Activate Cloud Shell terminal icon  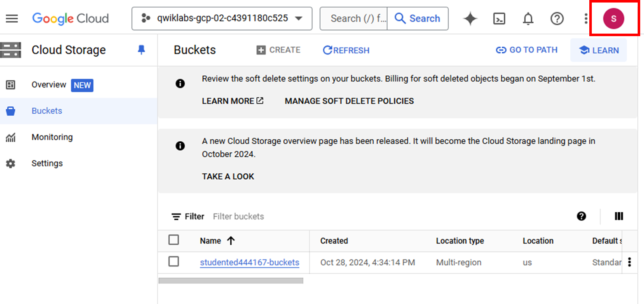tap(499, 19)
